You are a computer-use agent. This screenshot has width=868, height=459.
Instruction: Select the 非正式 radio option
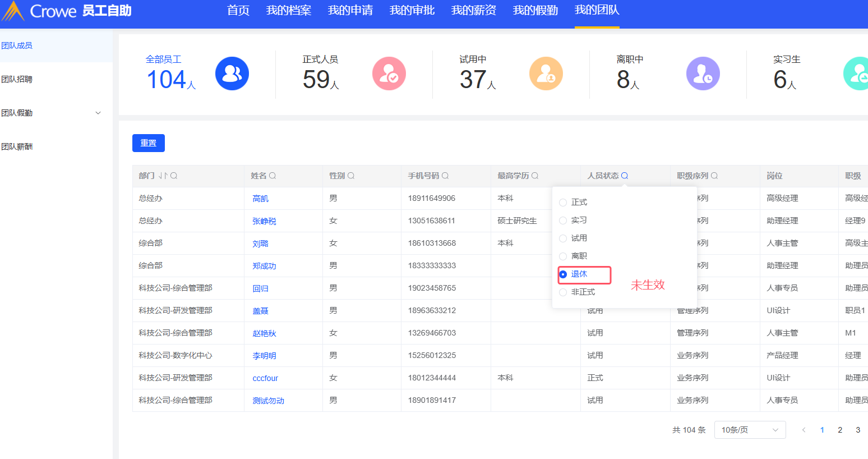(563, 292)
